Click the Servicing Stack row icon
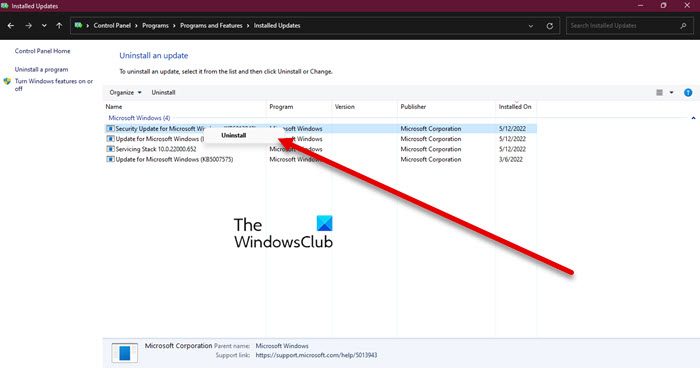 110,149
